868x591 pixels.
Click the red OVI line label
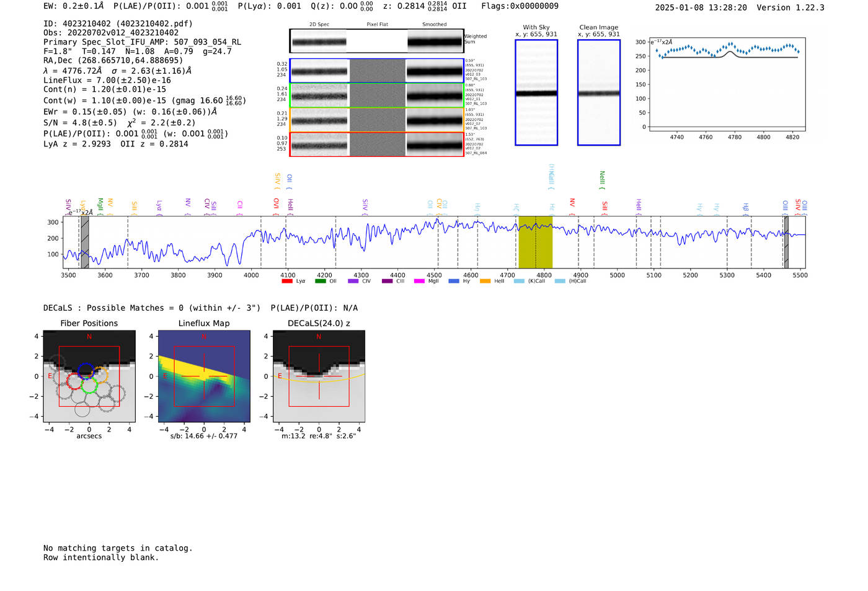click(277, 206)
